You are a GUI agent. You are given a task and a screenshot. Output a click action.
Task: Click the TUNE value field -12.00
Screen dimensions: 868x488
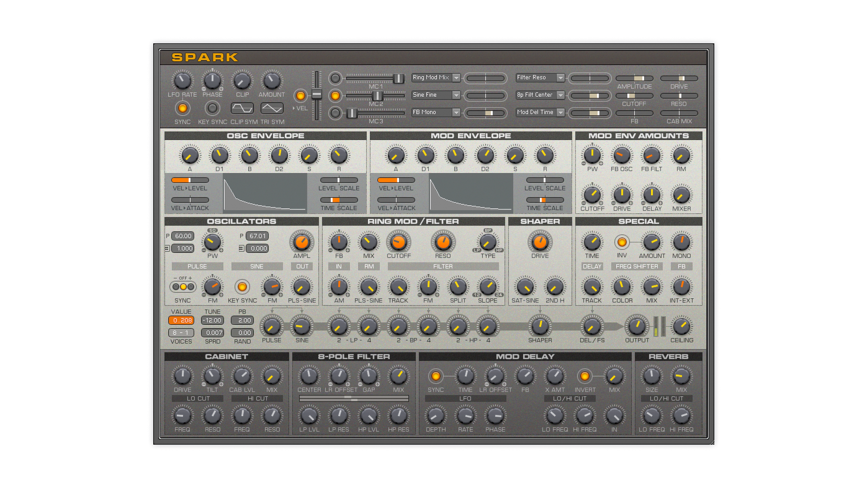(x=212, y=320)
